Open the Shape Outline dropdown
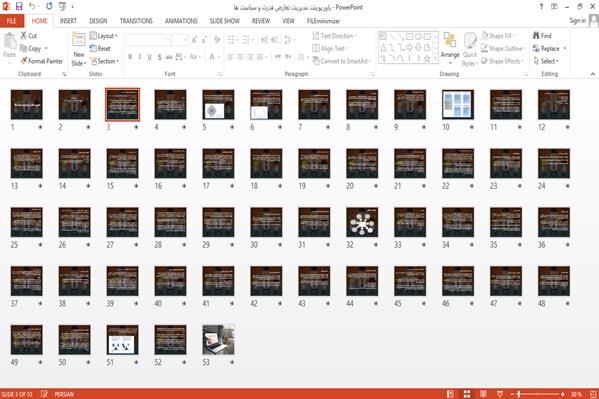The image size is (599, 399). (503, 48)
